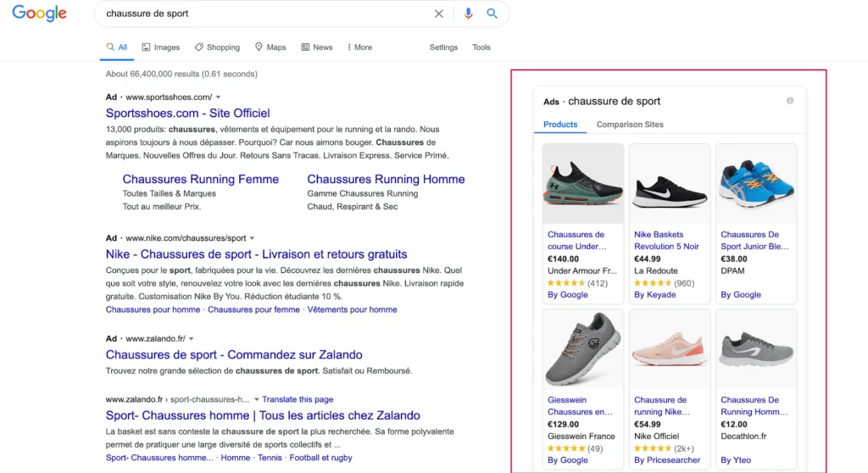This screenshot has width=868, height=473.
Task: Open Settings in the search toolbar
Action: point(443,47)
